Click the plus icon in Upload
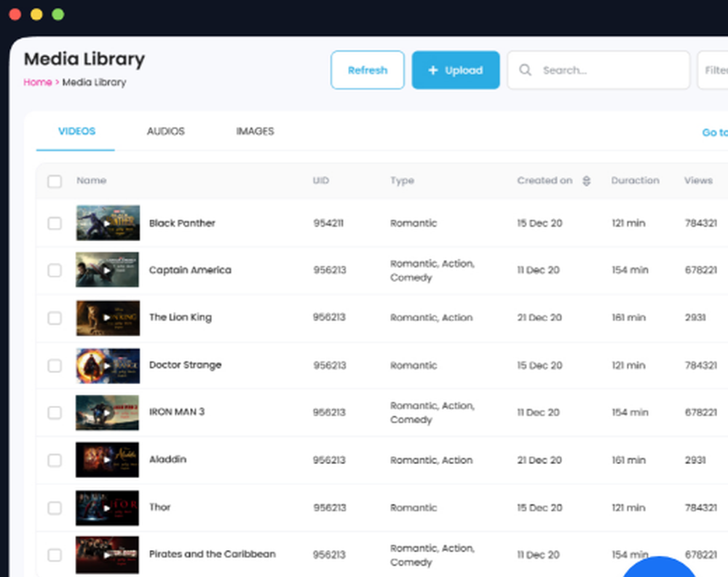 432,70
